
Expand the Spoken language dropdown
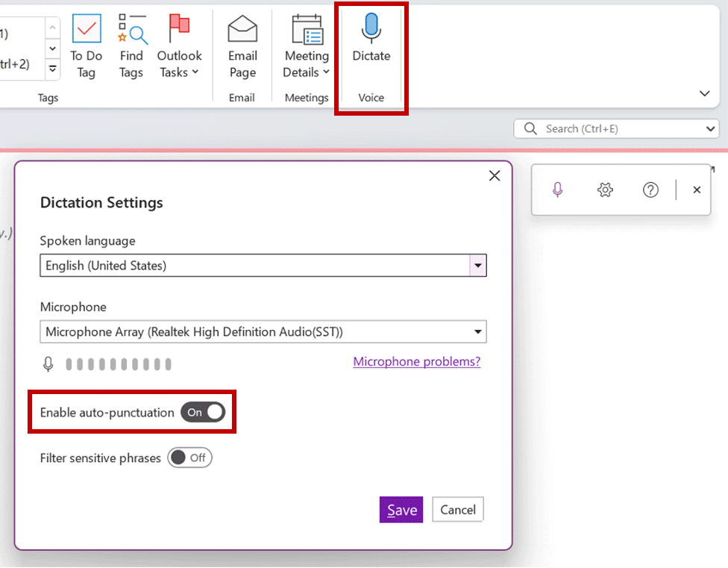click(x=477, y=266)
